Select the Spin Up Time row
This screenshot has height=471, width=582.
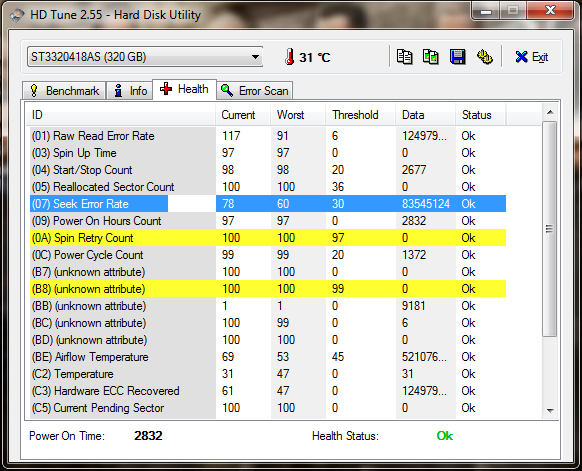coord(268,153)
